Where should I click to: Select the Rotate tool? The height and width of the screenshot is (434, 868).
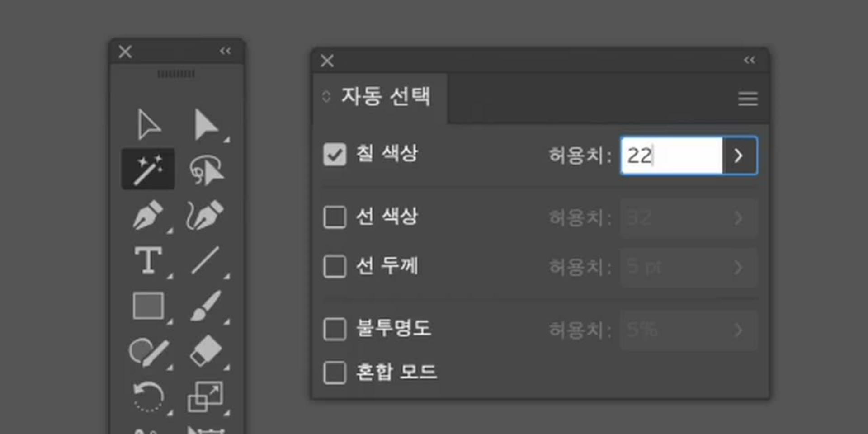click(148, 397)
